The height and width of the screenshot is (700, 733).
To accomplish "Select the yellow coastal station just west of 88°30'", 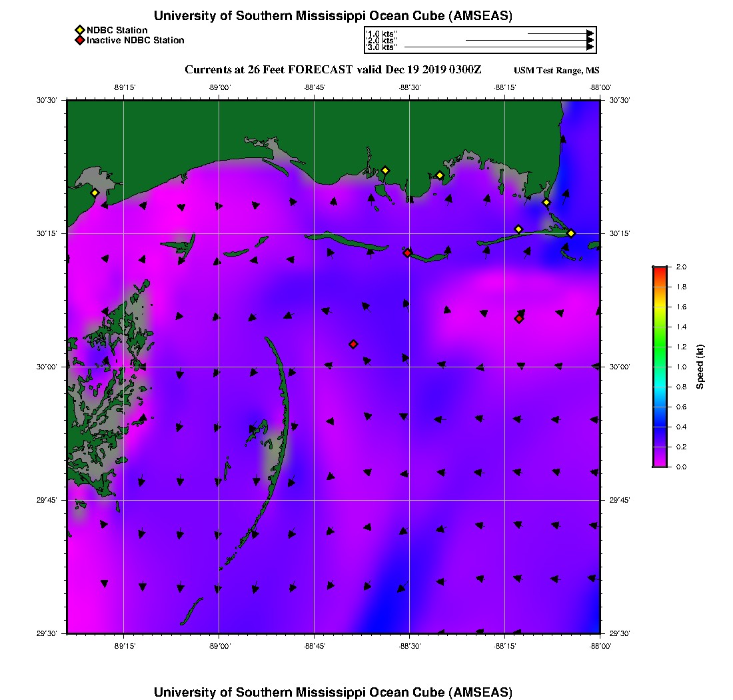I will click(384, 170).
